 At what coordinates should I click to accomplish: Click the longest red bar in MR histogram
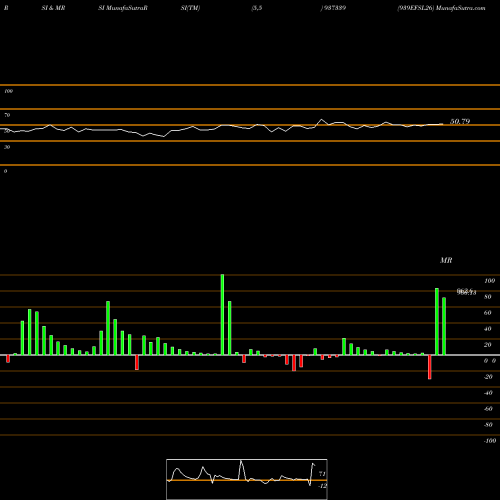pos(430,367)
